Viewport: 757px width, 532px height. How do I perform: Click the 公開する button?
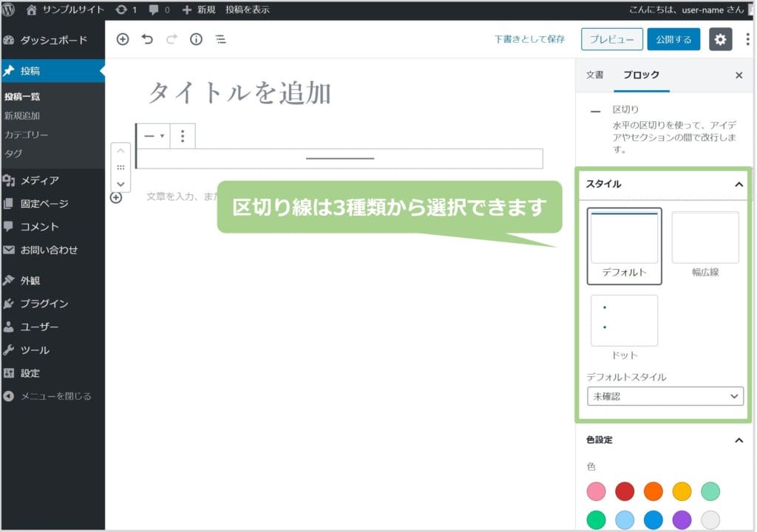[673, 39]
